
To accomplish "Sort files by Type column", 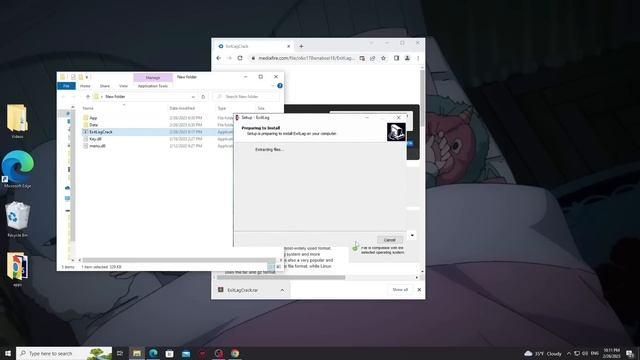I will 222,108.
